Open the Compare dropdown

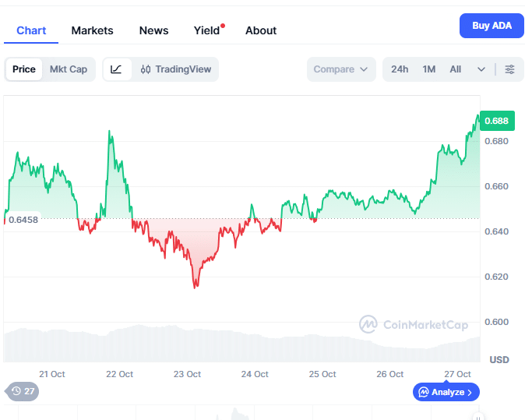click(x=340, y=69)
